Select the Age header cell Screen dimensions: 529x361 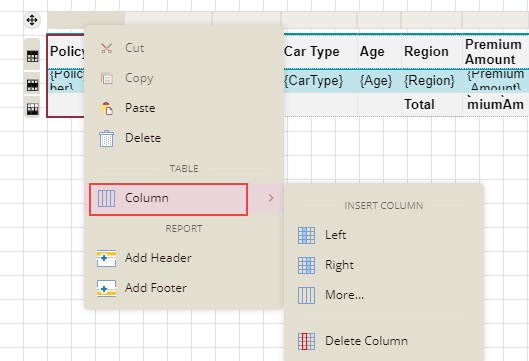380,52
